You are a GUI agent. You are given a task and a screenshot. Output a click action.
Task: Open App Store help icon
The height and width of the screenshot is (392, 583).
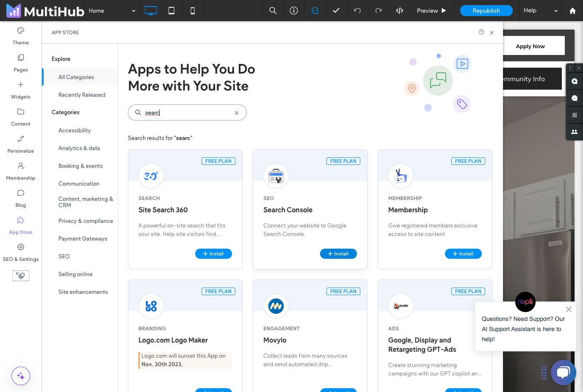(x=481, y=32)
